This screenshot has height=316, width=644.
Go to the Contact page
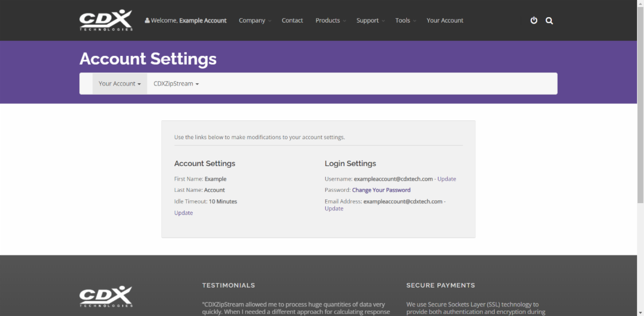pos(292,20)
